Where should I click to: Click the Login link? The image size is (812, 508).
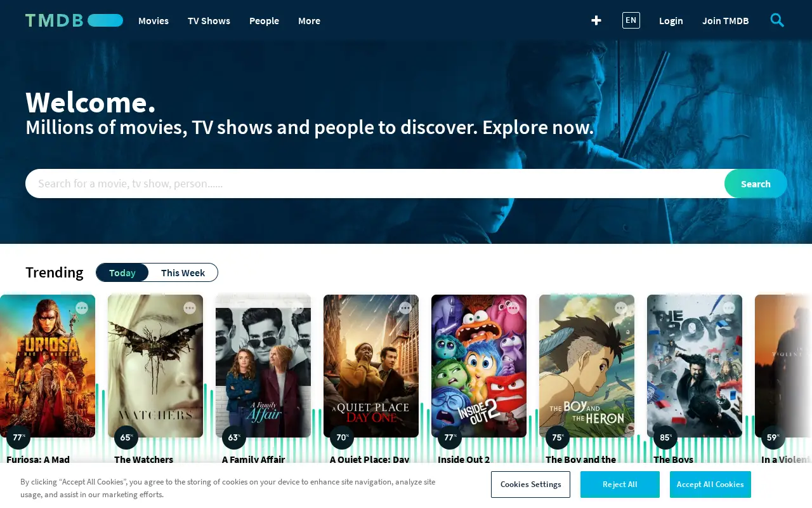coord(671,20)
